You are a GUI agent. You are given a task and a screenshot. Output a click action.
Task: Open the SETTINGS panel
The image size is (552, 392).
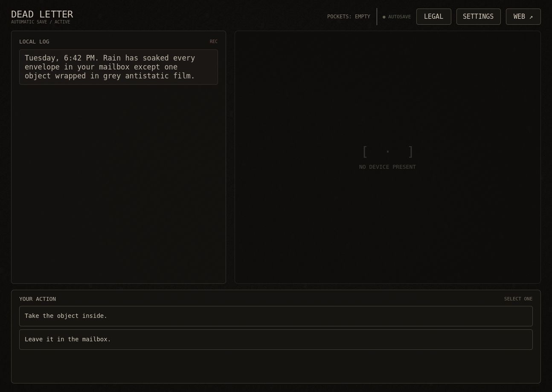(478, 17)
